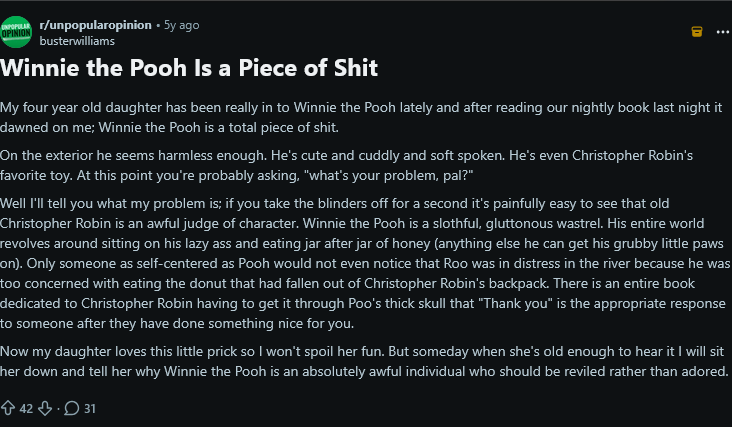
Task: Click the vote score 42
Action: pyautogui.click(x=26, y=407)
